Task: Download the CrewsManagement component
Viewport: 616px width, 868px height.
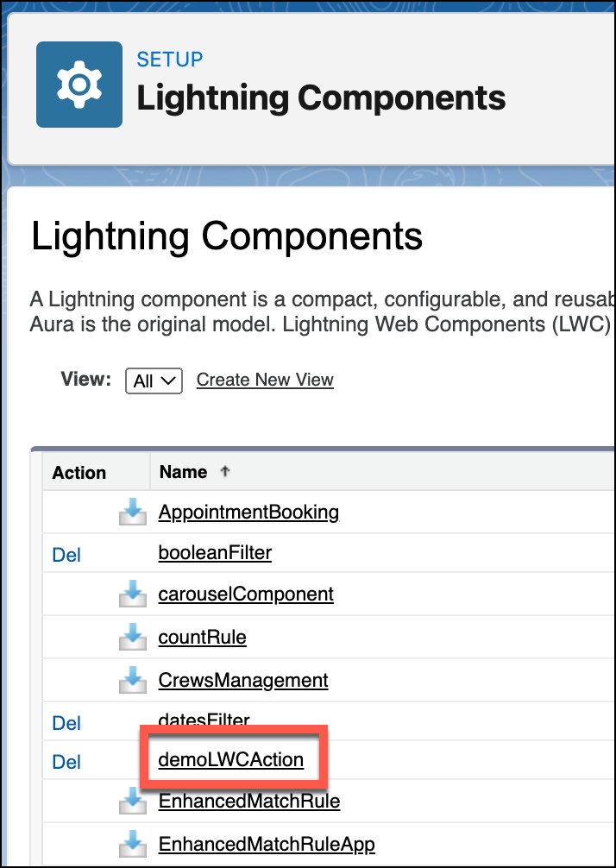Action: pyautogui.click(x=132, y=680)
